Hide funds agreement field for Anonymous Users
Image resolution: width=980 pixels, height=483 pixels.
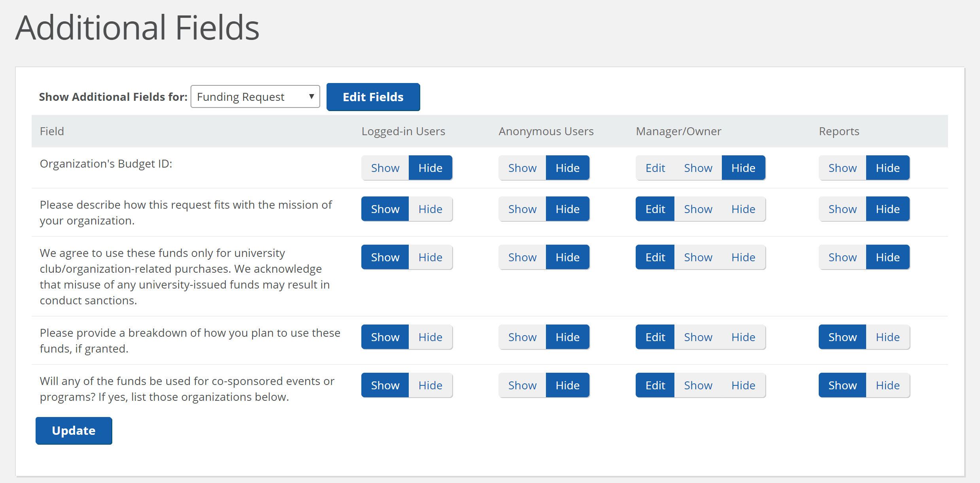[568, 257]
